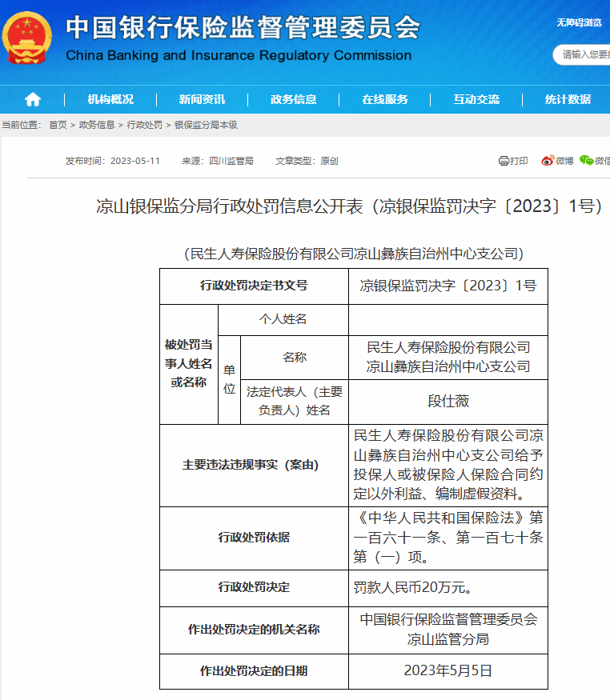Click the China Banking and Insurance Regulatory Commission title
610x700 pixels.
click(x=239, y=56)
